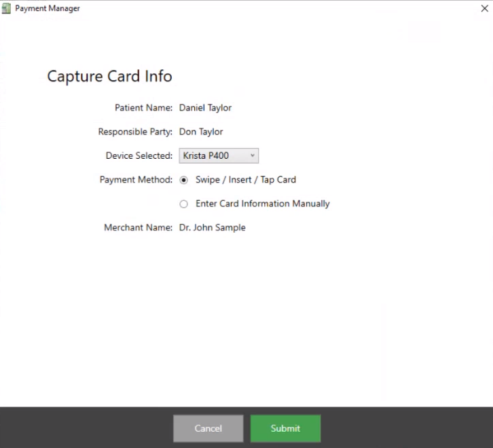Click the patient name Daniel Taylor
The image size is (493, 448).
(205, 107)
